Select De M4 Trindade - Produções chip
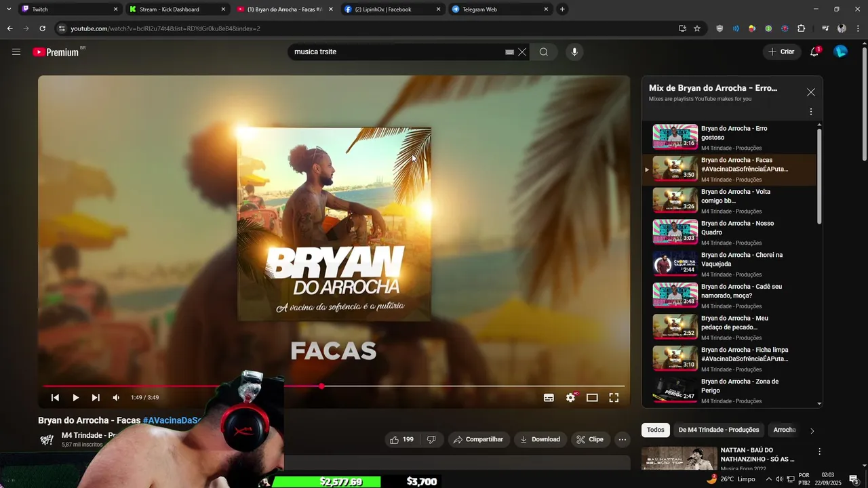The width and height of the screenshot is (868, 488). [719, 430]
